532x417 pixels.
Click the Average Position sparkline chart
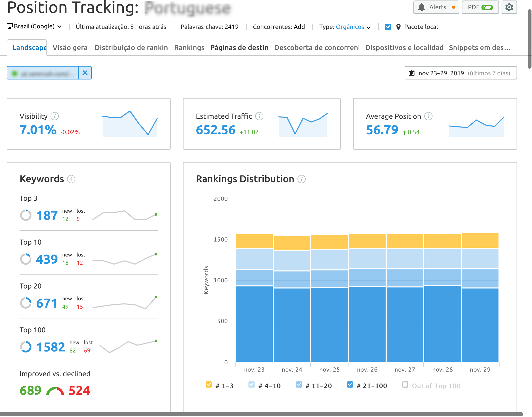476,126
